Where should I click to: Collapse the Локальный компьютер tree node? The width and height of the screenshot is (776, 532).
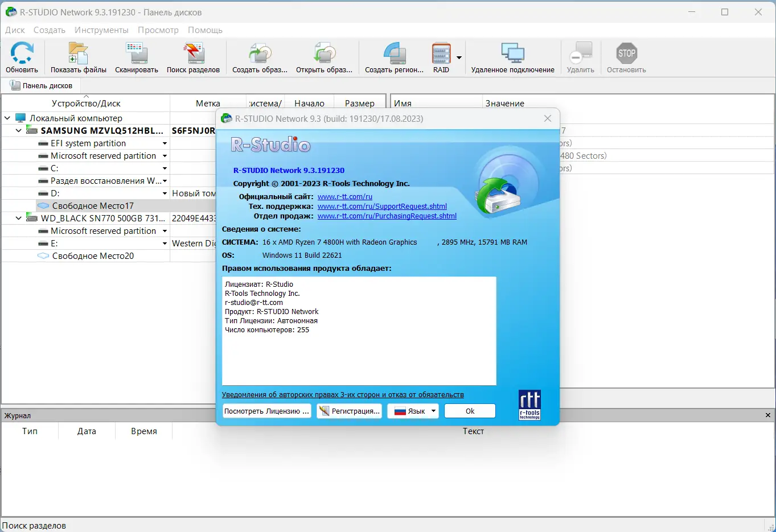pos(7,118)
